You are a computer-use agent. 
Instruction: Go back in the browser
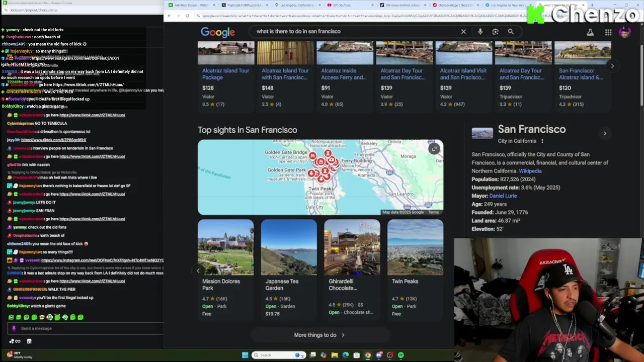[169, 16]
